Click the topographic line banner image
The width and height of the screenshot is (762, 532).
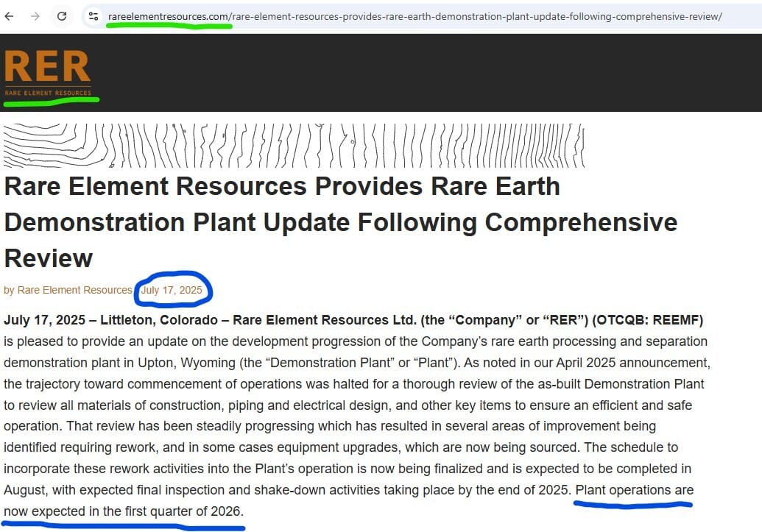click(294, 146)
